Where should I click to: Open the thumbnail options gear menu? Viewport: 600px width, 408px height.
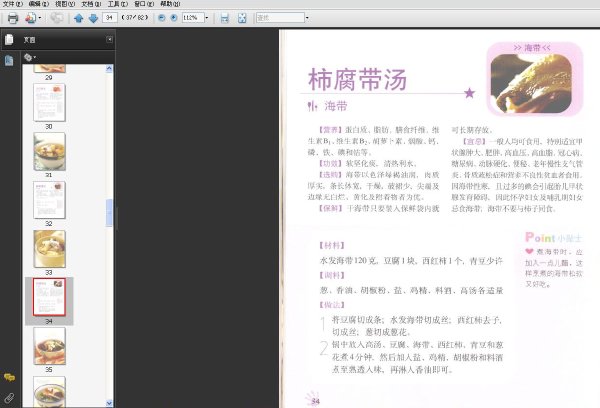pyautogui.click(x=29, y=57)
